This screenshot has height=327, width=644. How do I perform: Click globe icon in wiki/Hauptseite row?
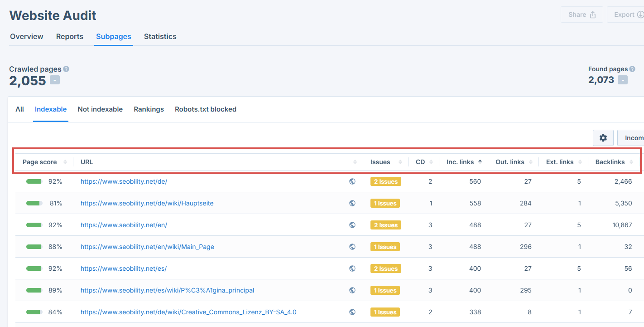(x=352, y=203)
